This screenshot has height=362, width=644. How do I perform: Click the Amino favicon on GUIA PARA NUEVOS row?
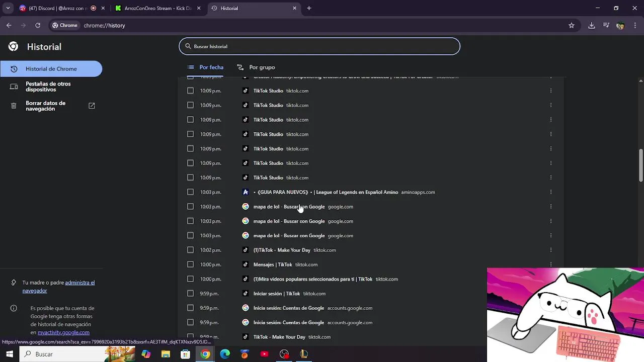pyautogui.click(x=246, y=192)
